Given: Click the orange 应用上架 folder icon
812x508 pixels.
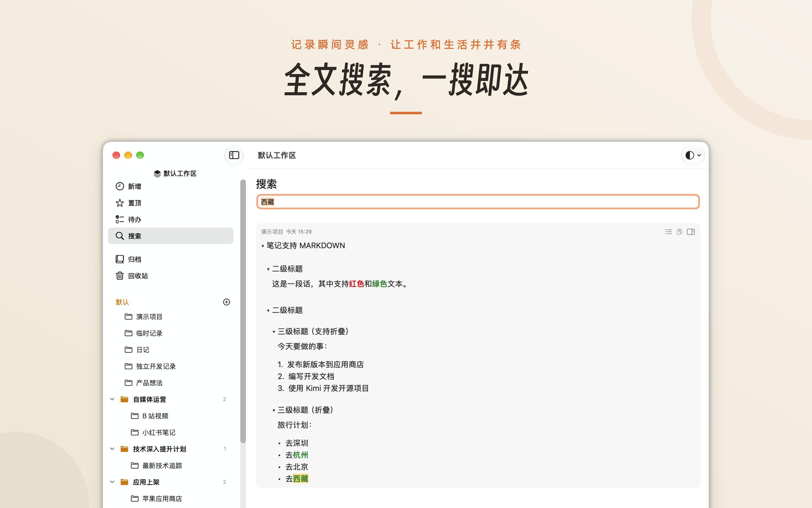Looking at the screenshot, I should [124, 482].
